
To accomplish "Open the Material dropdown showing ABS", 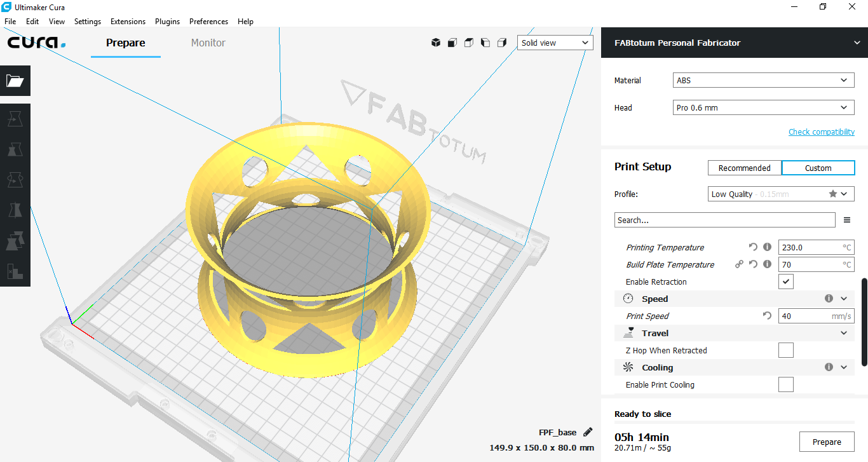I will pos(764,81).
